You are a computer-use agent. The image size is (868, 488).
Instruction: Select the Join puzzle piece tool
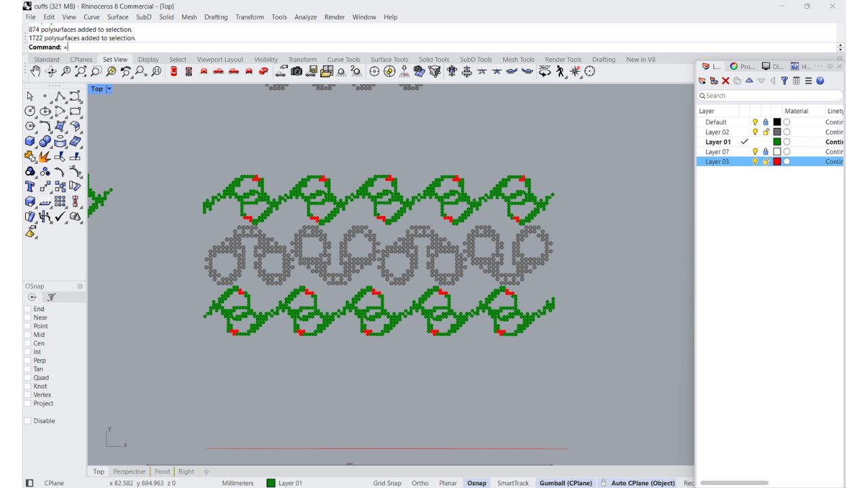coord(30,157)
